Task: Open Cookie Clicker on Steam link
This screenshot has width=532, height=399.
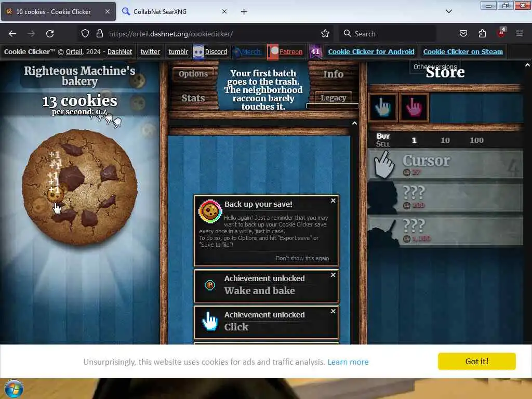Action: point(463,51)
